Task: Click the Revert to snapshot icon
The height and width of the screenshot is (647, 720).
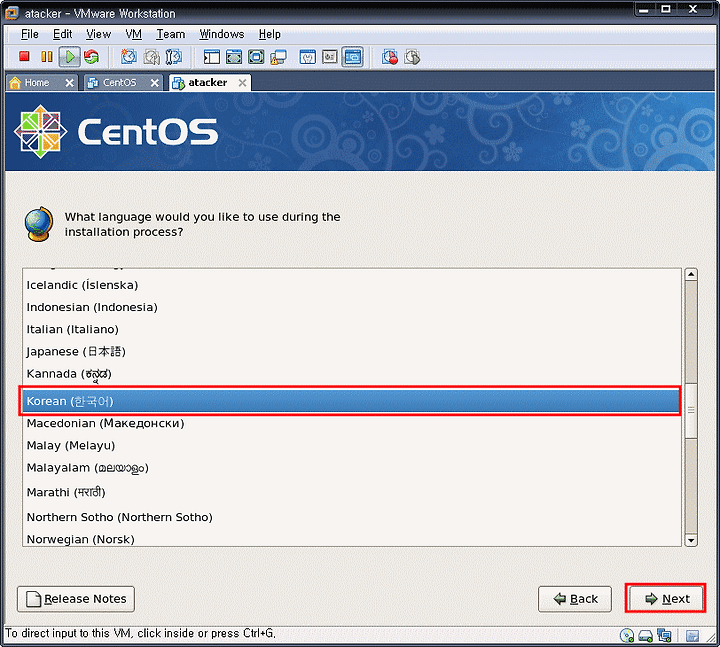Action: pos(152,57)
